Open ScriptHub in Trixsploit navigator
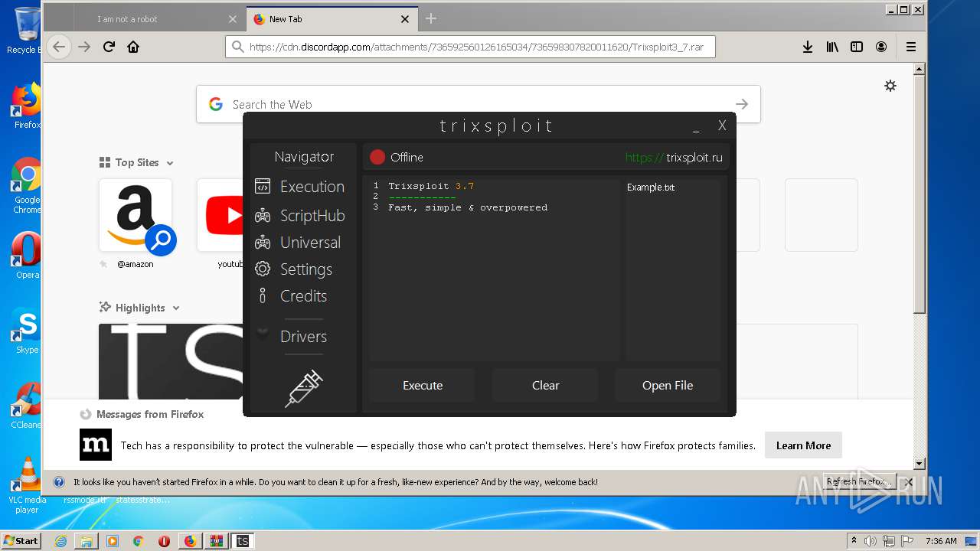This screenshot has height=551, width=980. pyautogui.click(x=312, y=216)
